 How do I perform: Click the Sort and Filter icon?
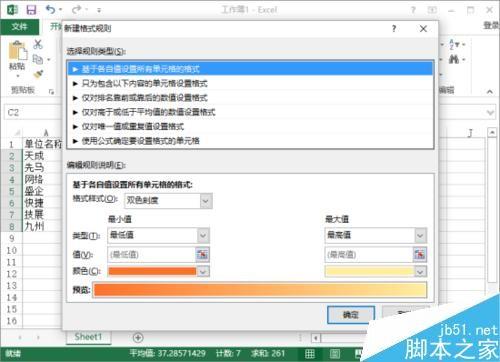pos(454,44)
